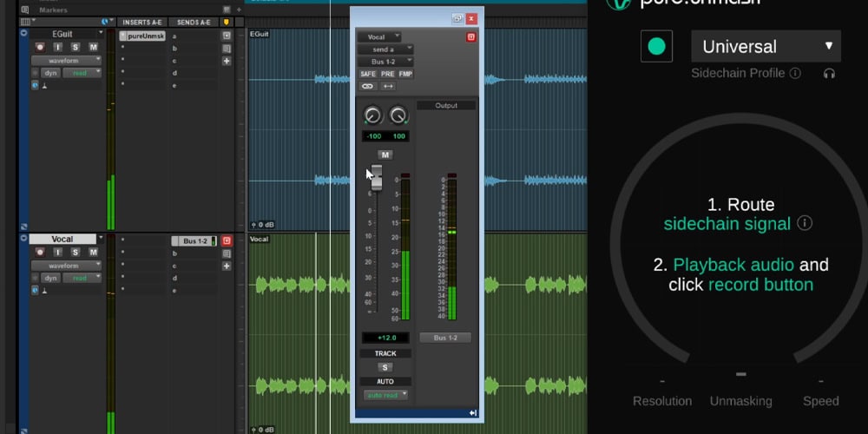Screen dimensions: 868x434
Task: Toggle FMP in the send window
Action: (405, 74)
